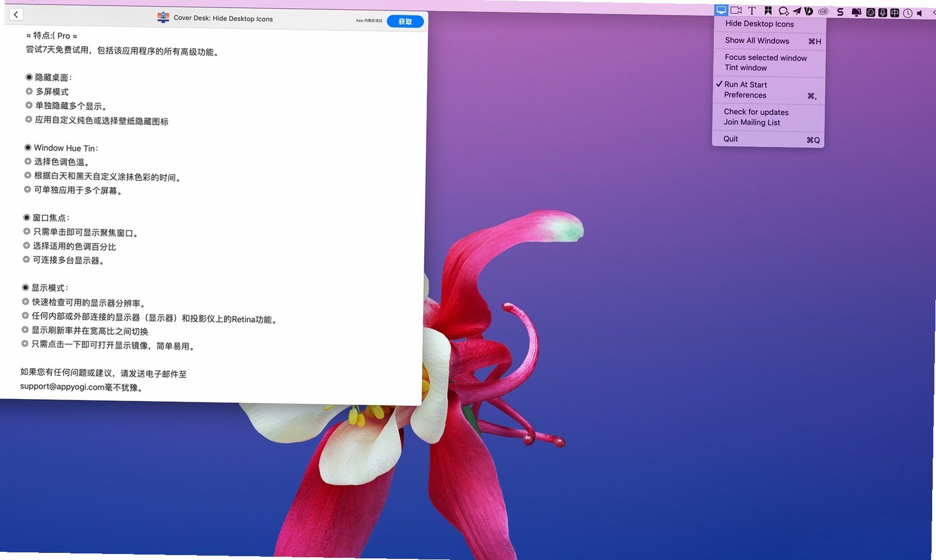Click the line mentioning 'Retina功能'
The height and width of the screenshot is (560, 936).
pos(151,318)
